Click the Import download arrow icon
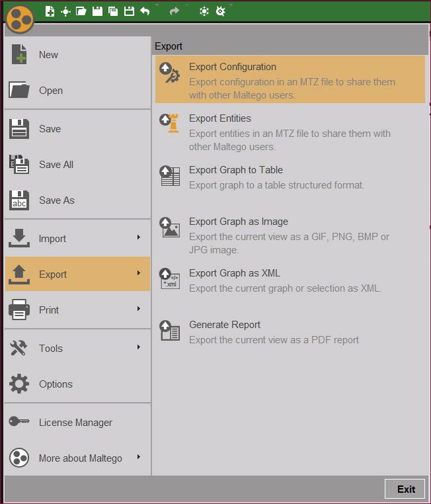Viewport: 431px width, 504px height. [19, 238]
